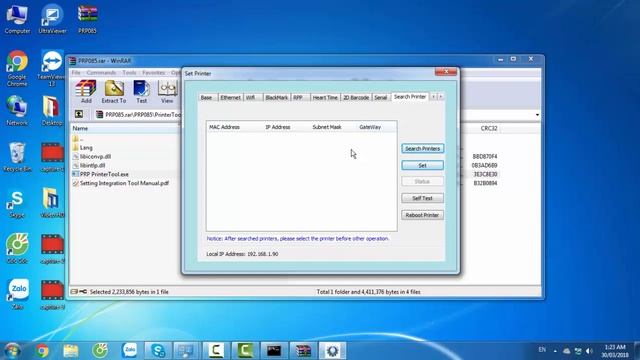
Task: Expand the WinRAR address path dropdown
Action: pyautogui.click(x=537, y=115)
